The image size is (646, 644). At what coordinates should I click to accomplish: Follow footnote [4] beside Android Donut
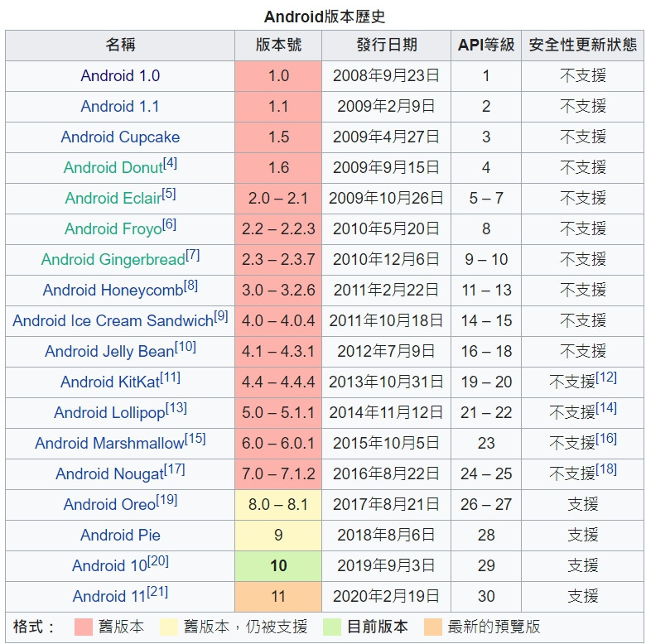coord(170,163)
